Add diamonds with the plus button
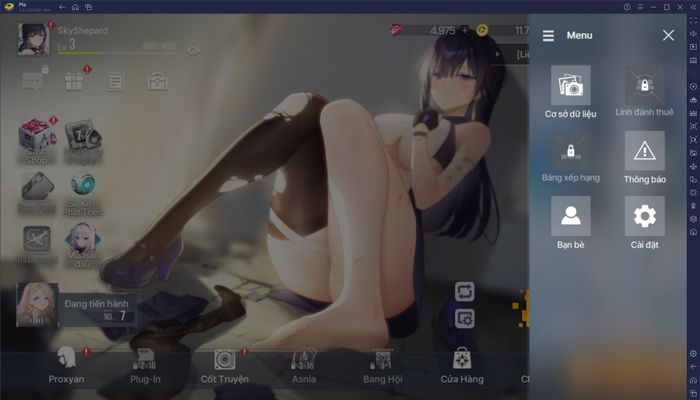The width and height of the screenshot is (700, 400). click(x=465, y=30)
